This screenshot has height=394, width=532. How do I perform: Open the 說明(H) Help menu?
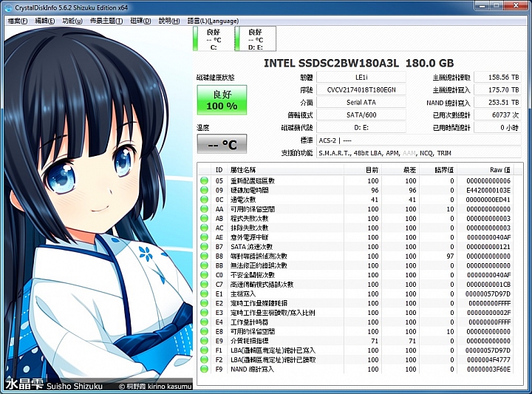tap(169, 21)
